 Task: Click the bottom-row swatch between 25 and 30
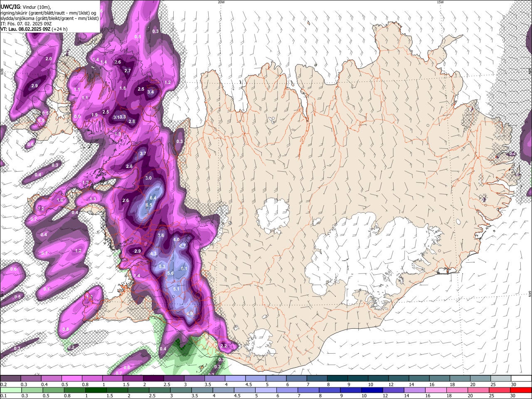coord(500,390)
